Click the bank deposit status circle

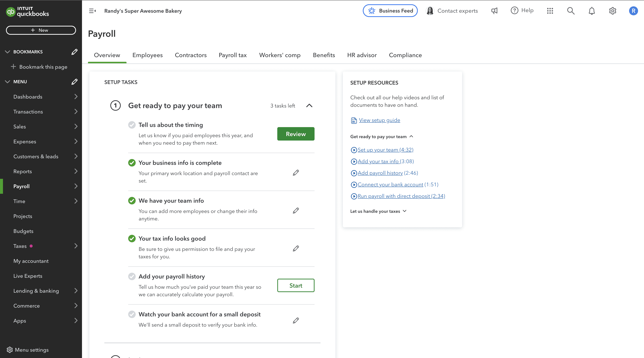(x=132, y=314)
